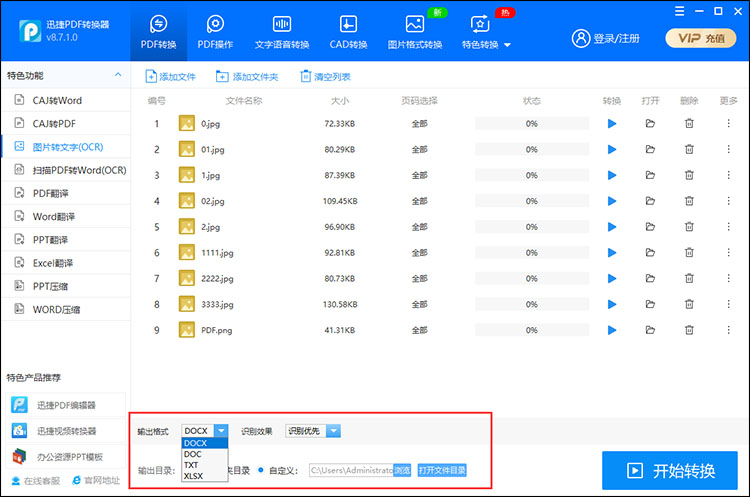The width and height of the screenshot is (750, 497).
Task: Open the hamburger menu in title bar
Action: pyautogui.click(x=679, y=11)
